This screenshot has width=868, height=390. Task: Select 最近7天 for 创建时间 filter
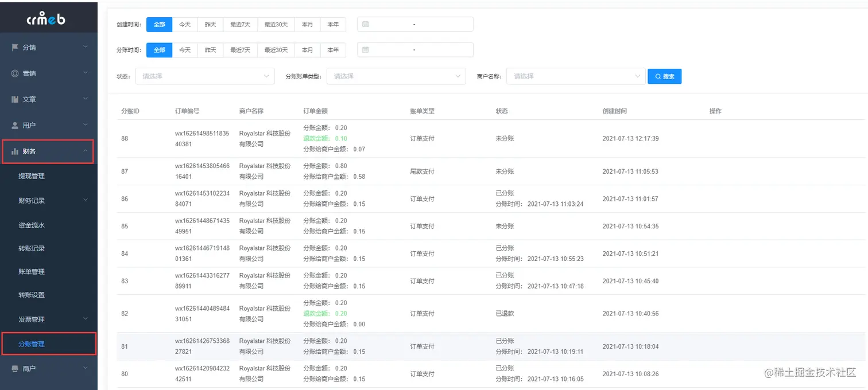tap(240, 25)
